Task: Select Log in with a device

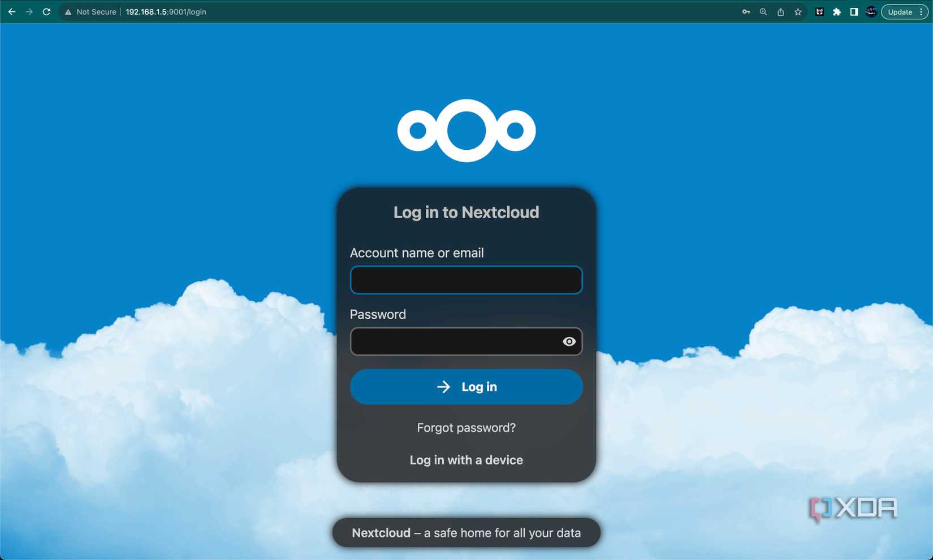Action: (466, 460)
